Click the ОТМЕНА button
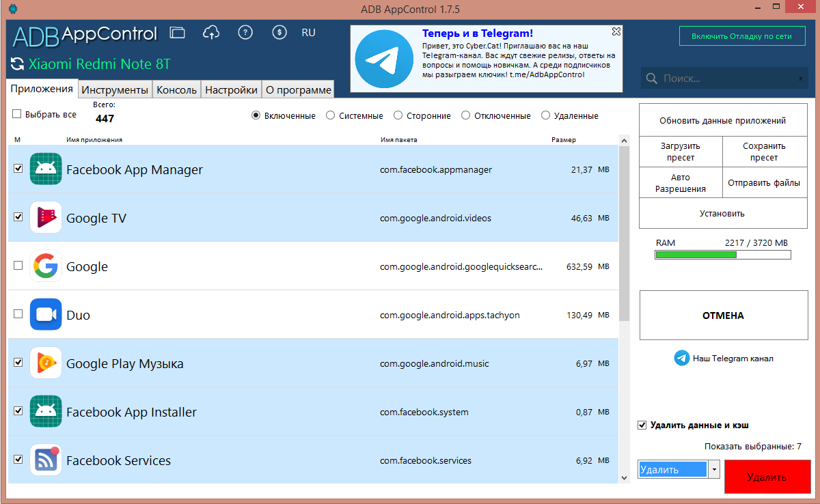Screen dimensions: 820x504 point(724,316)
